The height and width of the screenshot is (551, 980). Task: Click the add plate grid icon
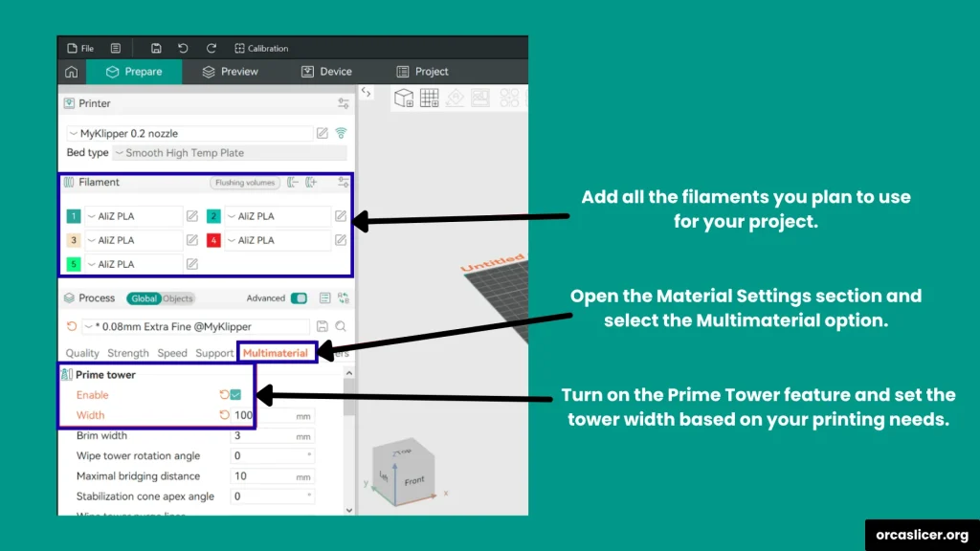click(429, 98)
